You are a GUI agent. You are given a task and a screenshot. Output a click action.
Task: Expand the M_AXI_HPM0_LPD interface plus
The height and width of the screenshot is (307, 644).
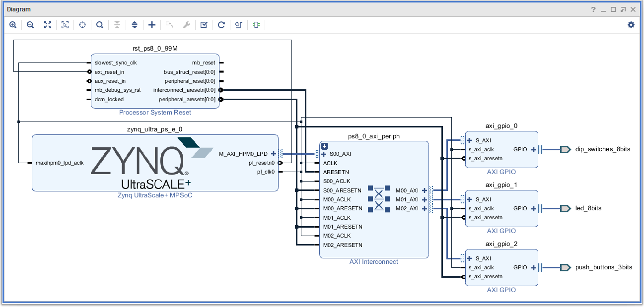click(x=274, y=154)
